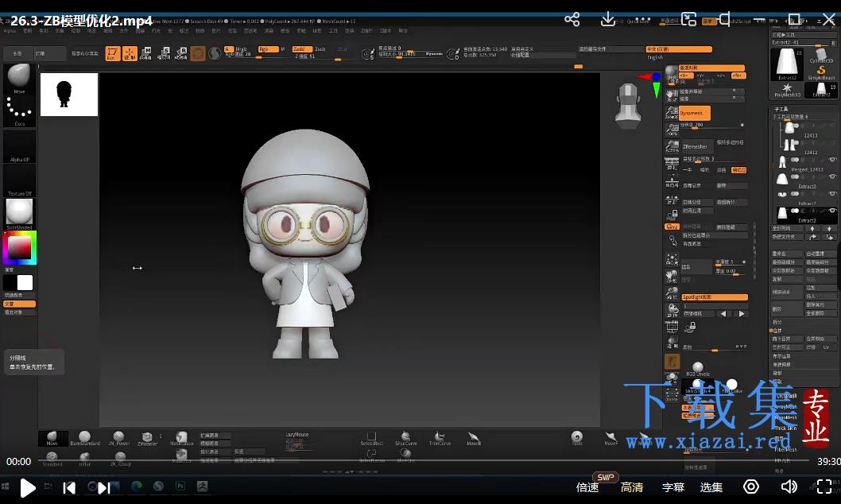841x504 pixels.
Task: Adjust Dynamesh resolution 200 slider
Action: point(711,126)
